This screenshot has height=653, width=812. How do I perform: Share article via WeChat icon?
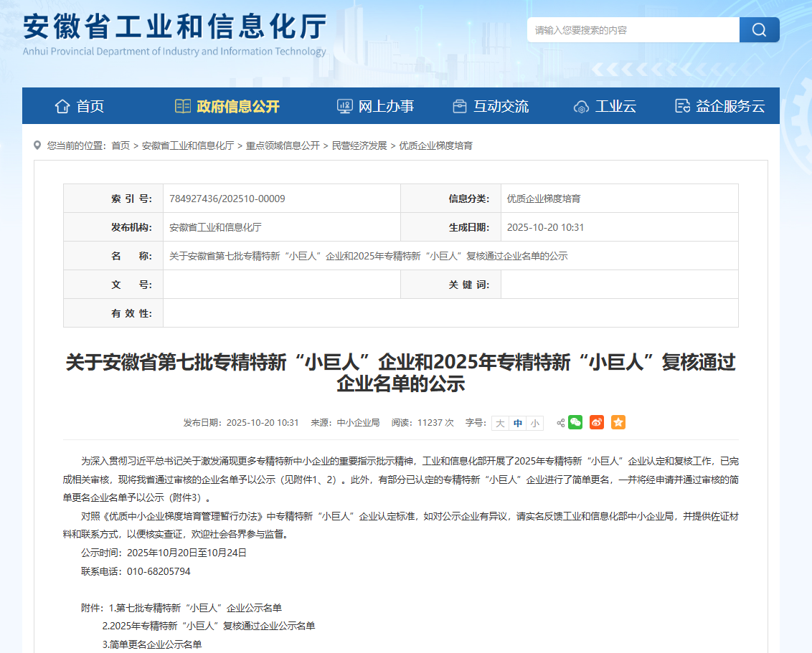(575, 423)
